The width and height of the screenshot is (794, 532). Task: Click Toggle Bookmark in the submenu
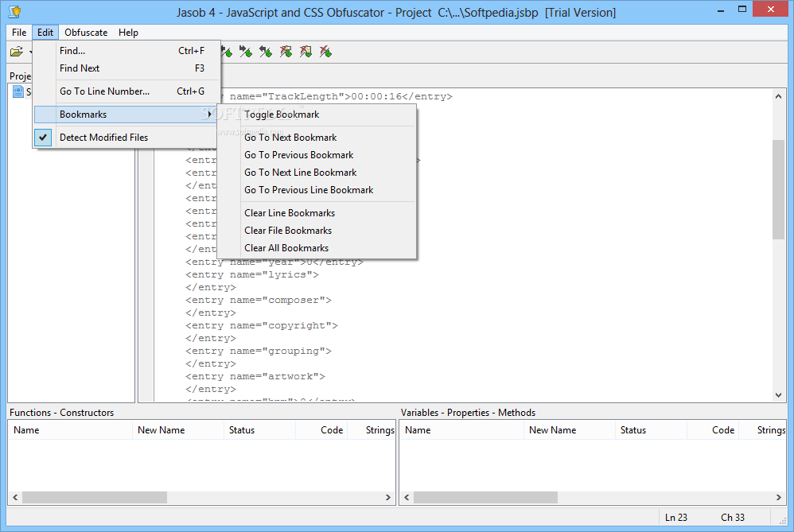317,115
